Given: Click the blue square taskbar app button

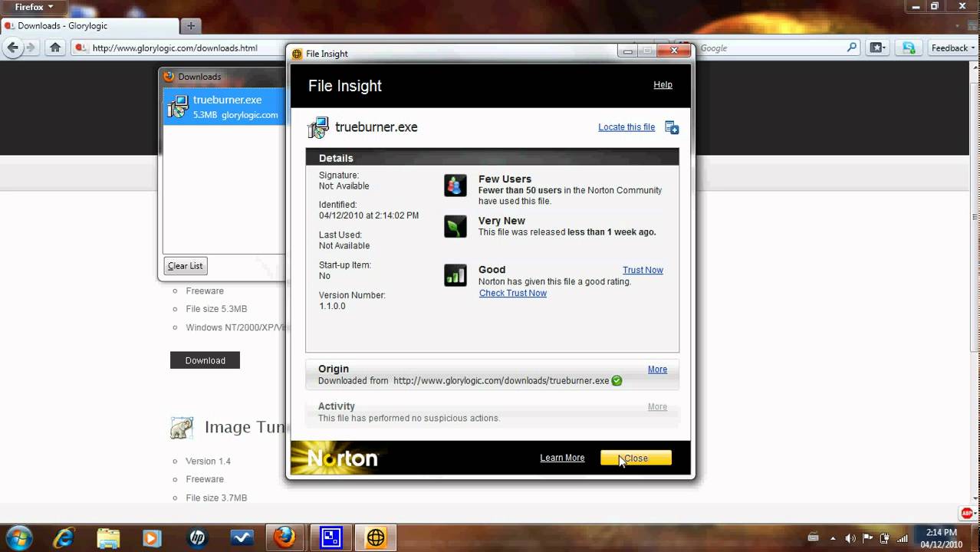Looking at the screenshot, I should click(331, 537).
